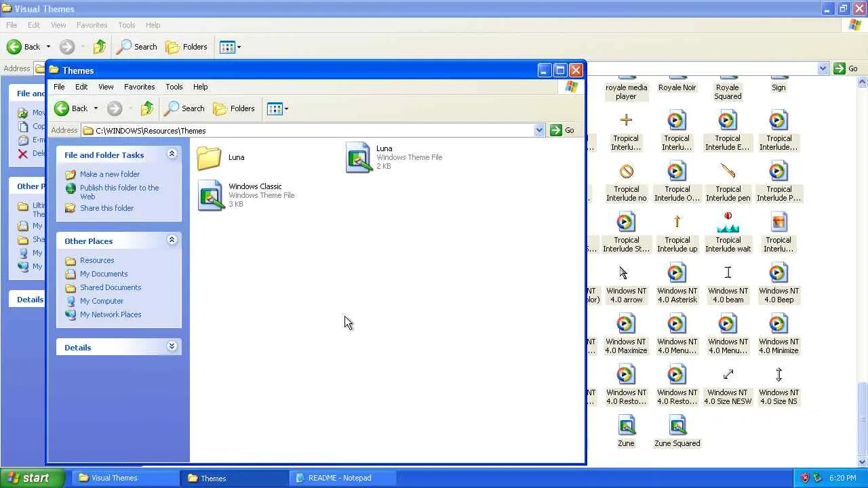Expand Visual Themes address bar dropdown
The height and width of the screenshot is (488, 868).
(x=823, y=68)
